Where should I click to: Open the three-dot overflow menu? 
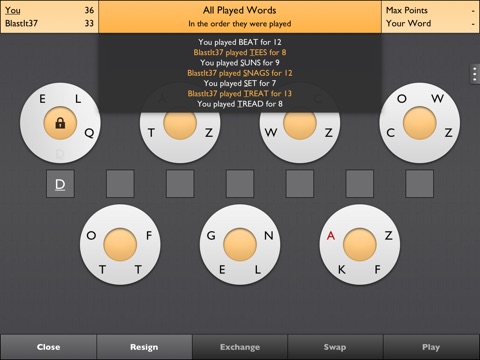[x=475, y=74]
